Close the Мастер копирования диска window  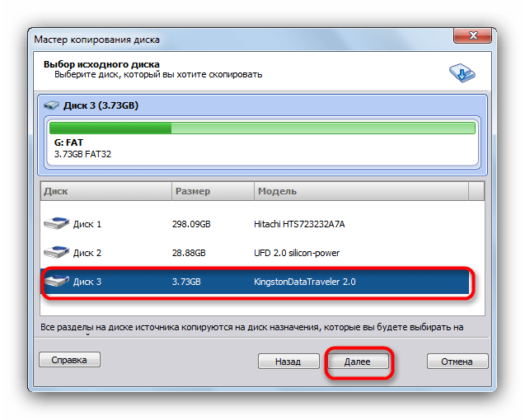tap(472, 35)
